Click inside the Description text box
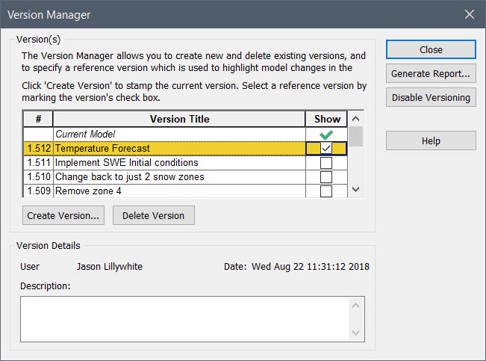The height and width of the screenshot is (361, 486). tap(185, 319)
